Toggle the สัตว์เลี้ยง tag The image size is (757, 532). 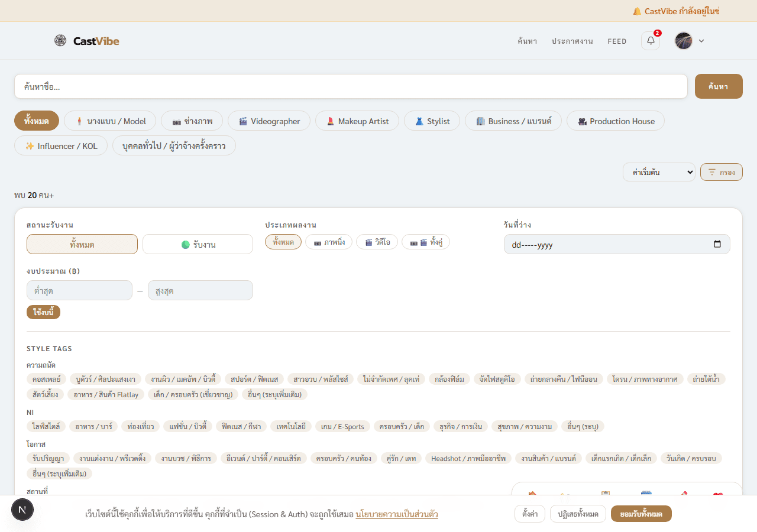click(x=45, y=394)
